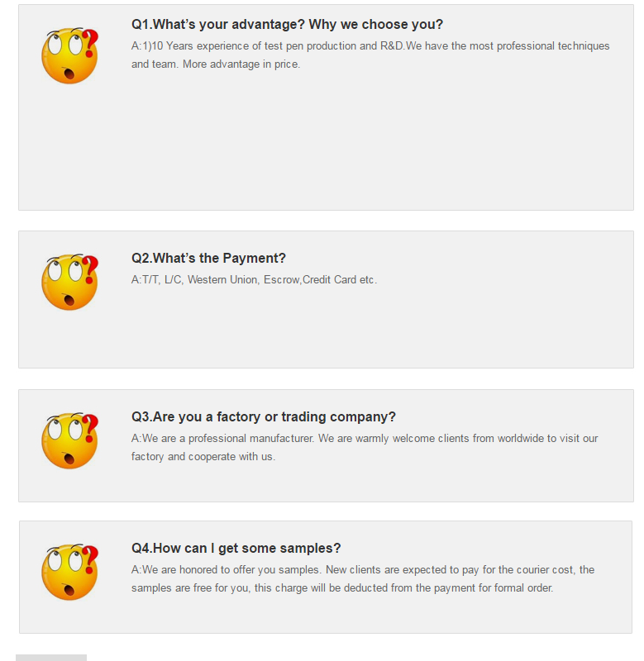Image resolution: width=644 pixels, height=661 pixels.
Task: Click 'Q3.Are you a factory or trading company?' heading
Action: point(264,416)
